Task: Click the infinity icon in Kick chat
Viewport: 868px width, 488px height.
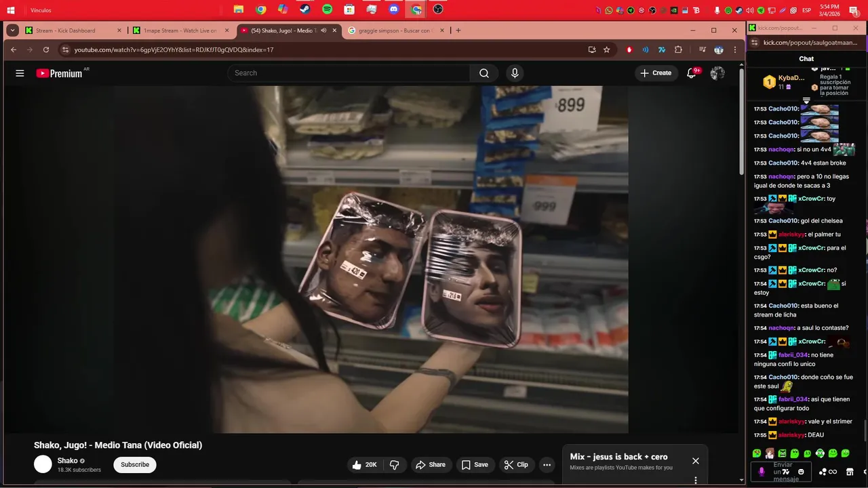Action: 833,472
